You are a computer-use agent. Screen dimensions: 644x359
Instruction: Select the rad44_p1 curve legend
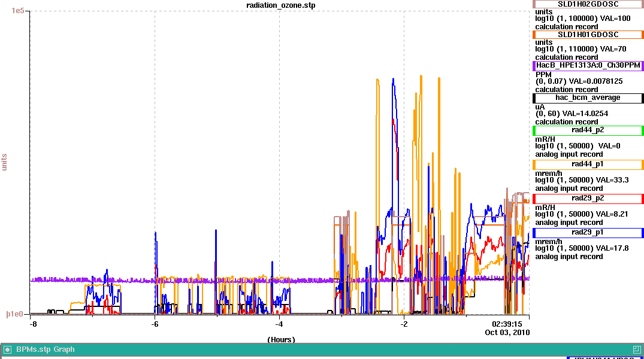coord(588,165)
